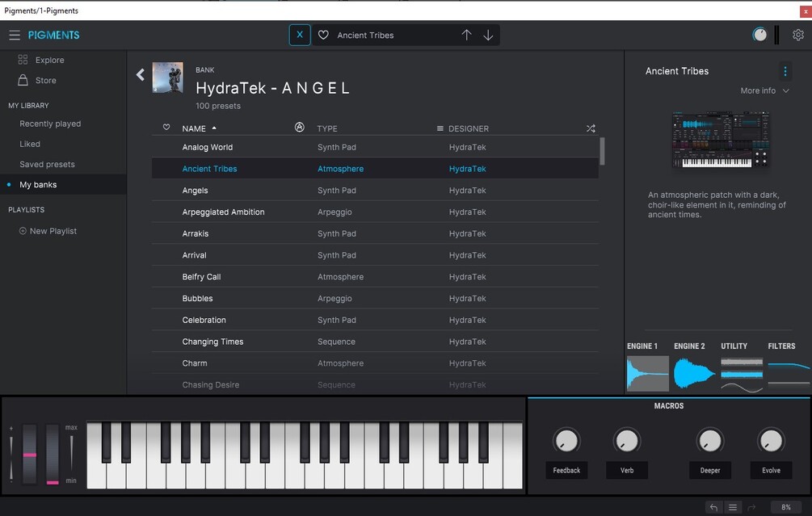Click the 8% CPU meter
This screenshot has width=812, height=516.
tap(786, 507)
